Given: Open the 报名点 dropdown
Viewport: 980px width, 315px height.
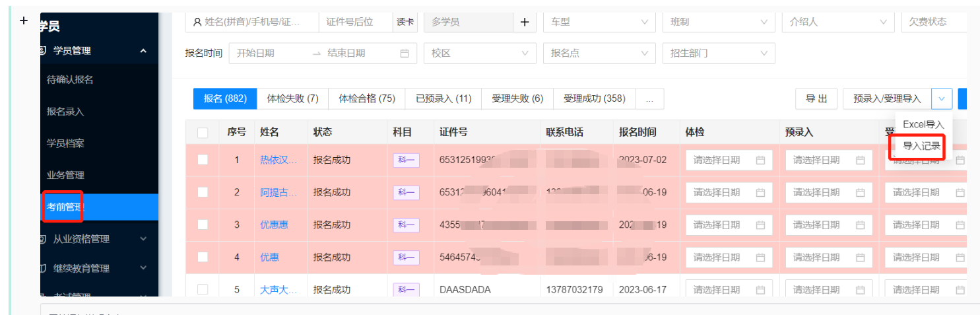Looking at the screenshot, I should [x=599, y=53].
